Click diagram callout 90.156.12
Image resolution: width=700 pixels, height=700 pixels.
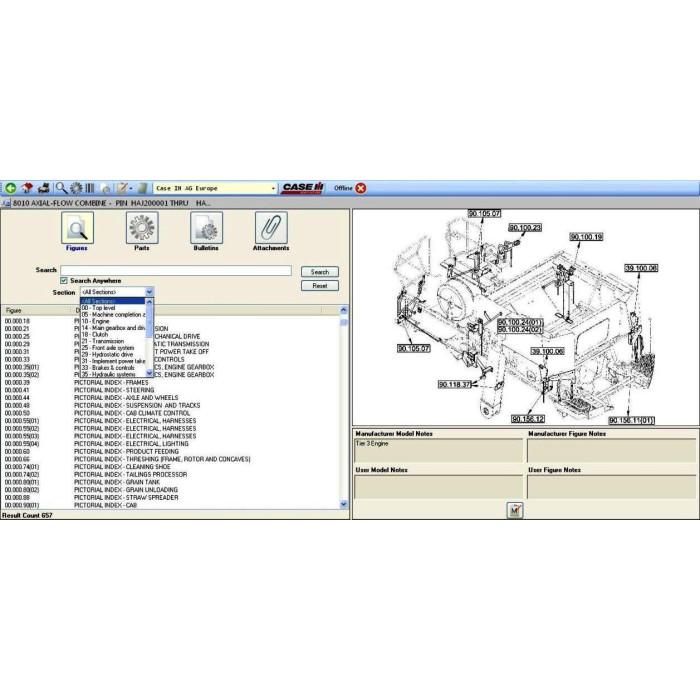[528, 419]
